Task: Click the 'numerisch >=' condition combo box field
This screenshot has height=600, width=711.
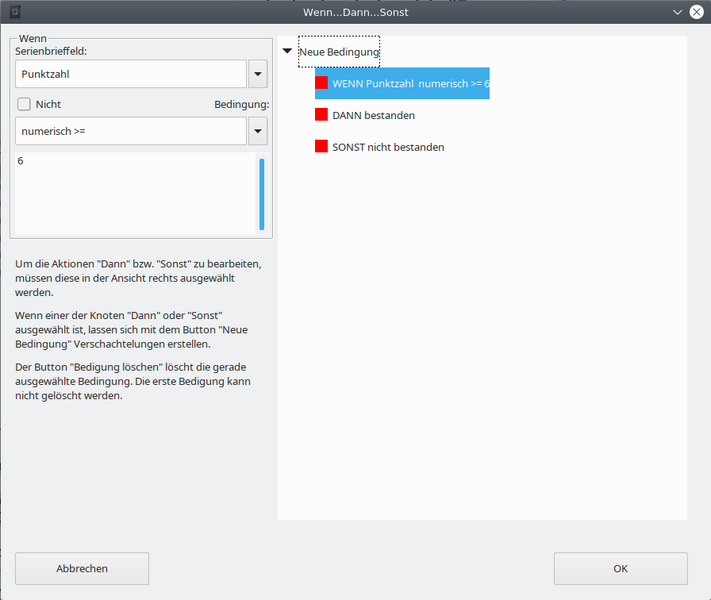Action: (130, 131)
